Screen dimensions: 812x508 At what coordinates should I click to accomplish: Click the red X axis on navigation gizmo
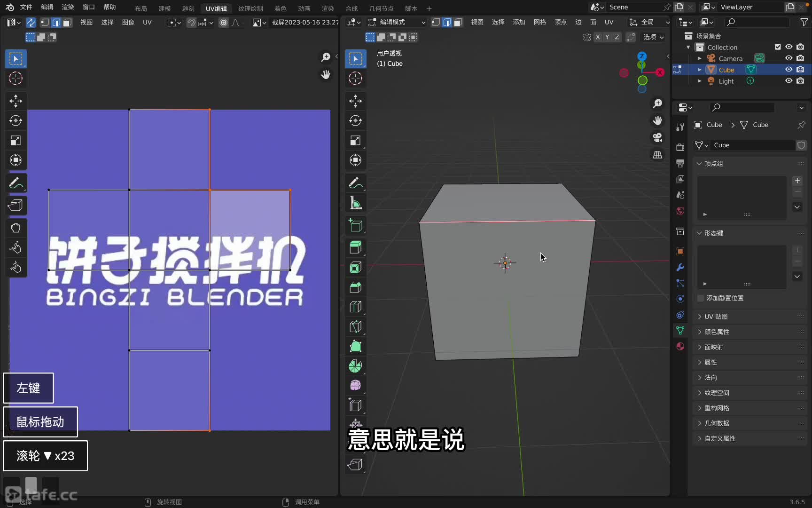point(660,72)
